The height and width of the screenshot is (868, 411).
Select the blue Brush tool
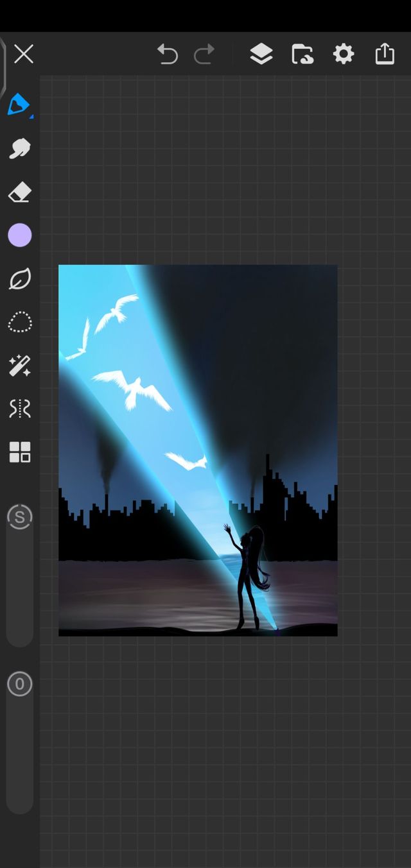point(19,104)
